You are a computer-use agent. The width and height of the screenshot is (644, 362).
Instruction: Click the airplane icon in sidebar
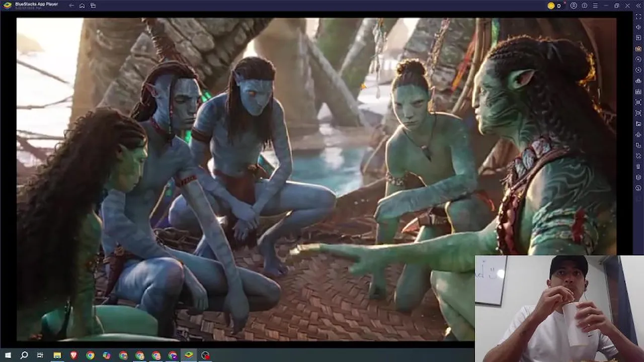[638, 134]
